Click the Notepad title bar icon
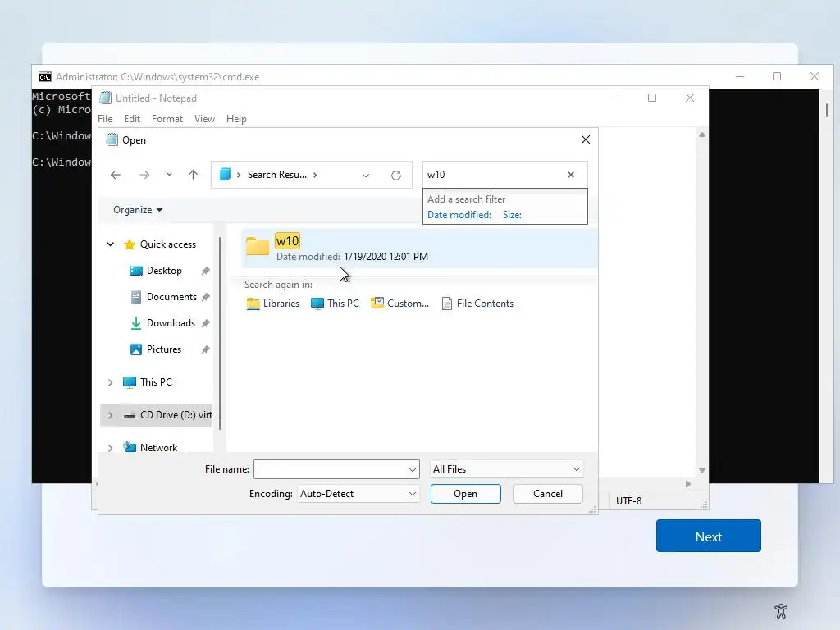840x630 pixels. tap(106, 98)
